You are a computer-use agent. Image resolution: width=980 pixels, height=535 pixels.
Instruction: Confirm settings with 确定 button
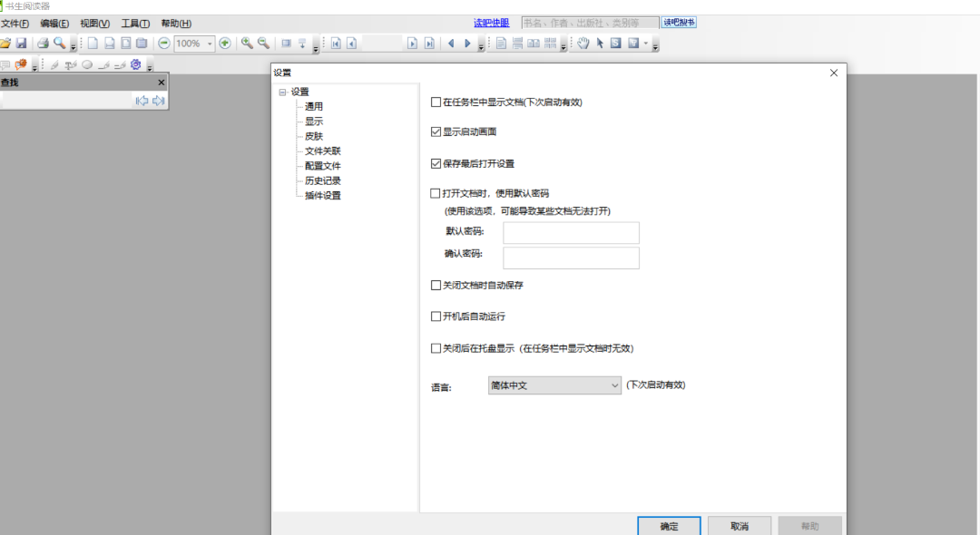(x=669, y=526)
